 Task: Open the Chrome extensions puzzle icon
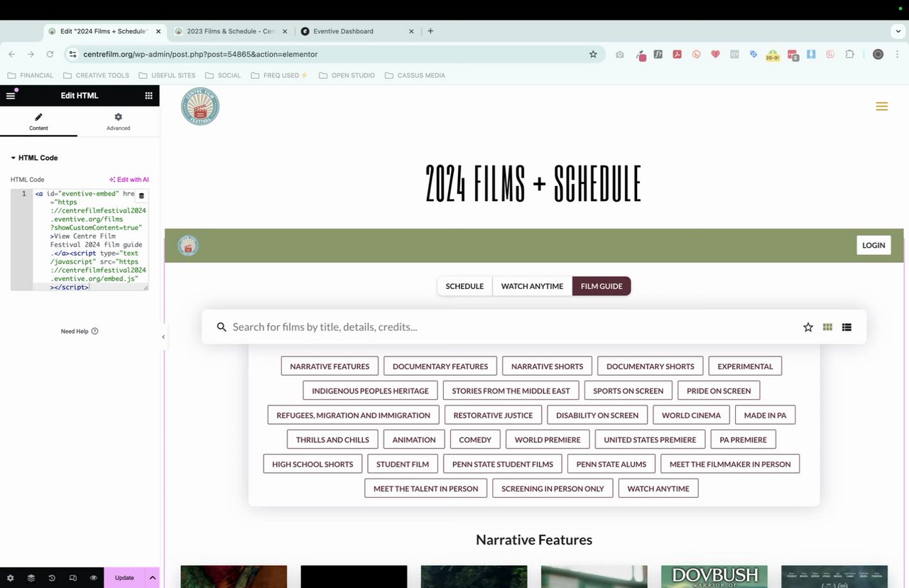point(850,54)
